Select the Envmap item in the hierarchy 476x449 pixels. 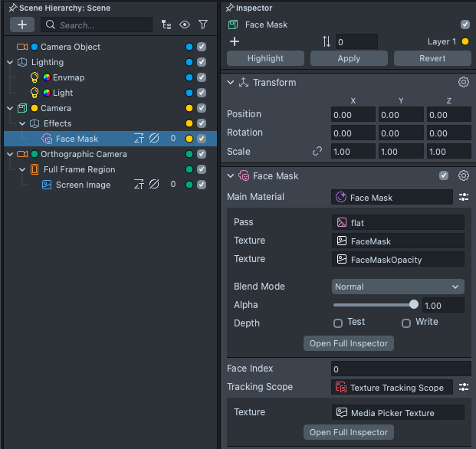click(x=67, y=77)
